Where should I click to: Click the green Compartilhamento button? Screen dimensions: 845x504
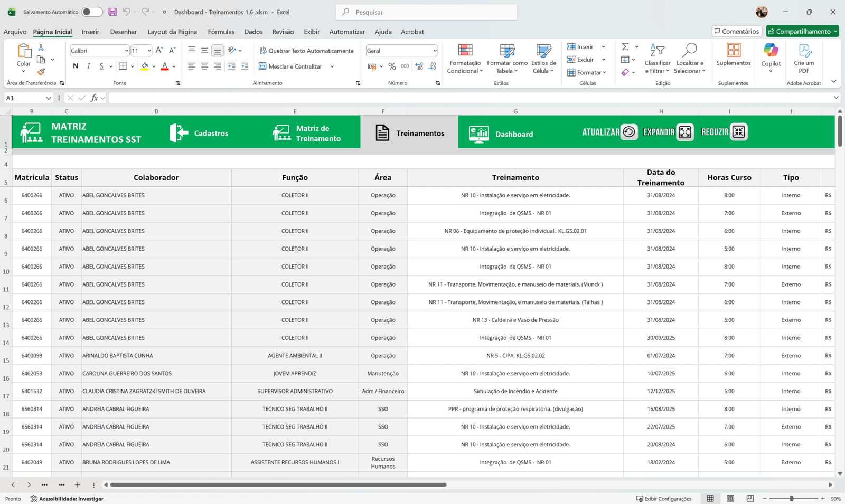coord(802,31)
